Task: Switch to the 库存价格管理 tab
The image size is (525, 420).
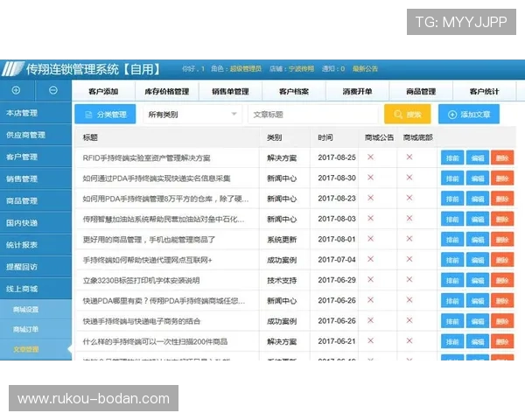Action: 167,91
